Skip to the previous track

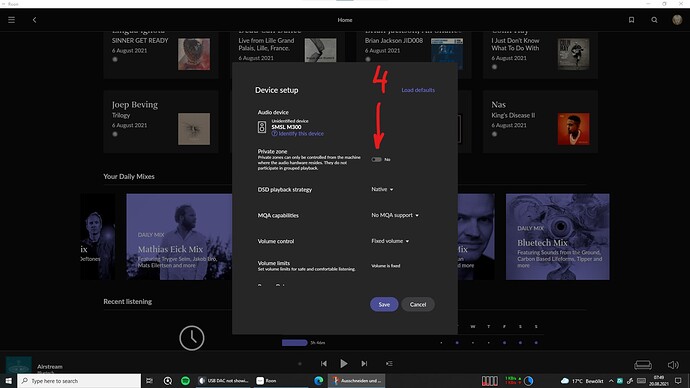point(323,363)
